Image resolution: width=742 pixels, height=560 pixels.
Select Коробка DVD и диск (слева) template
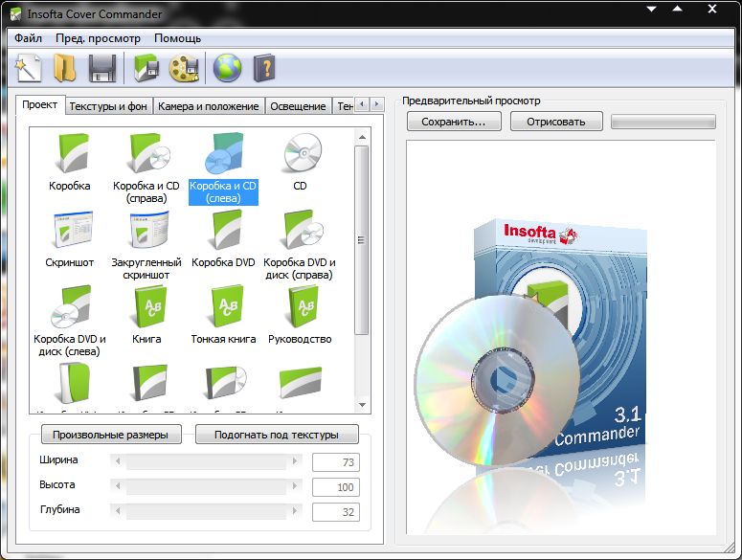[x=70, y=322]
